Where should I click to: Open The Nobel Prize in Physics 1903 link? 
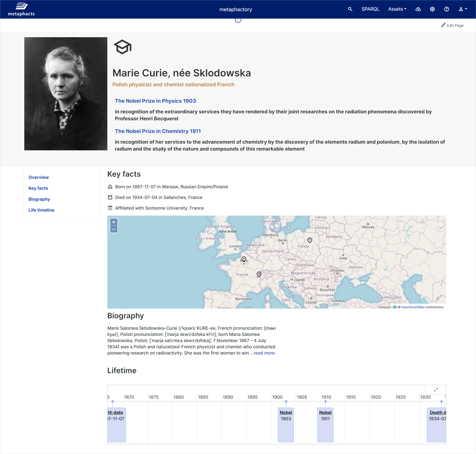pos(155,101)
